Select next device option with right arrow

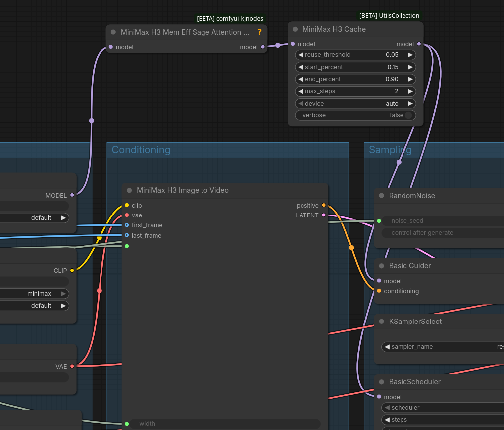410,103
